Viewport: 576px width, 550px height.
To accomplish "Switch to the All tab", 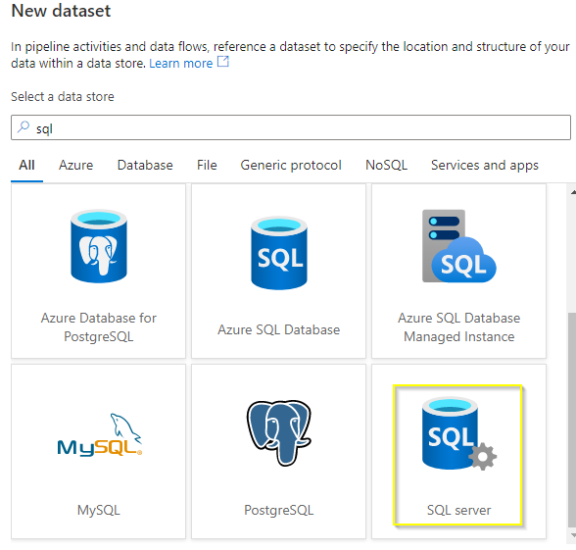I will (27, 165).
